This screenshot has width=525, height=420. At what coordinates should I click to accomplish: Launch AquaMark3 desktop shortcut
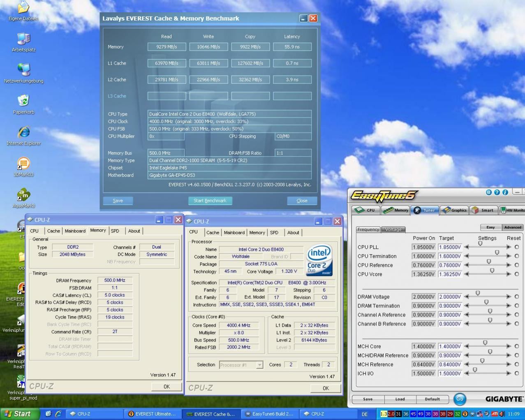coord(23,198)
